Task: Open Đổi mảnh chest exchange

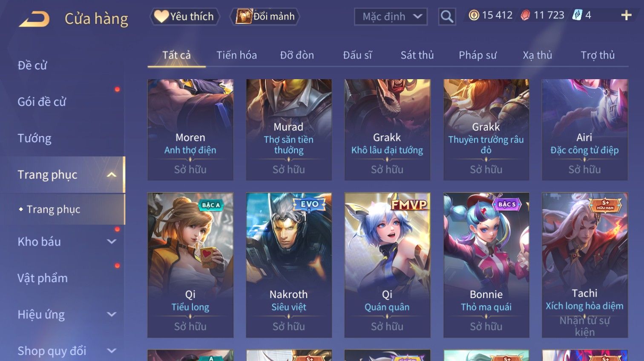Action: coord(265,17)
